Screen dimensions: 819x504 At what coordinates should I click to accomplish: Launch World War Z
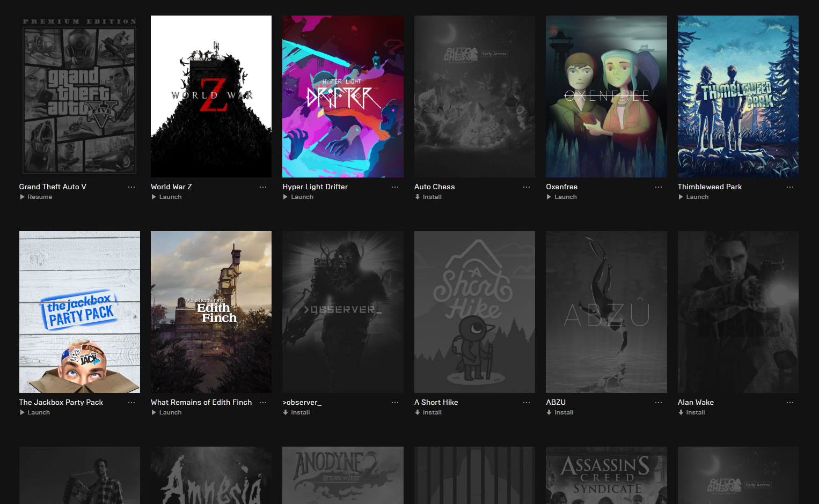pyautogui.click(x=166, y=197)
